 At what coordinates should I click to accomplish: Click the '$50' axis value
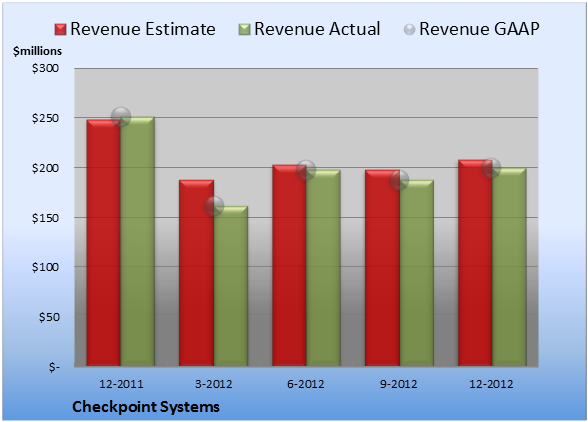click(49, 317)
